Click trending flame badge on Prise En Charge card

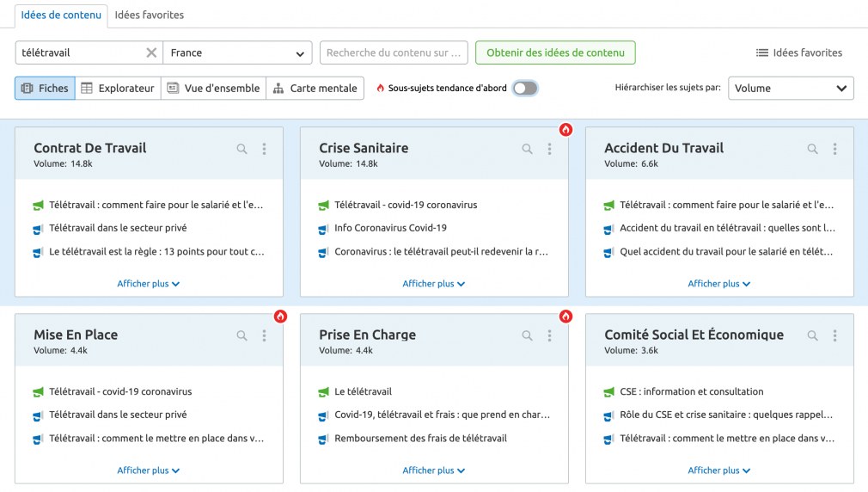click(x=565, y=317)
